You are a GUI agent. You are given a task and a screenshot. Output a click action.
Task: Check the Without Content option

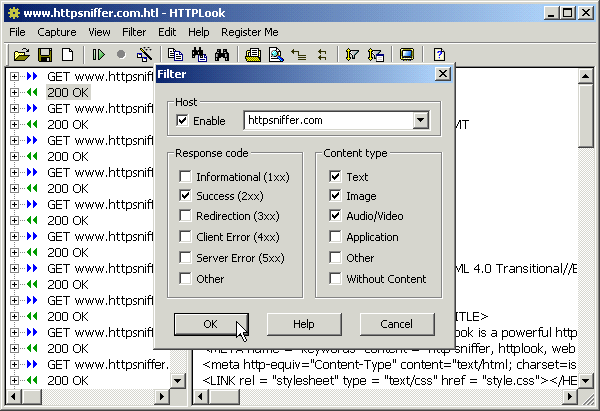click(x=335, y=279)
